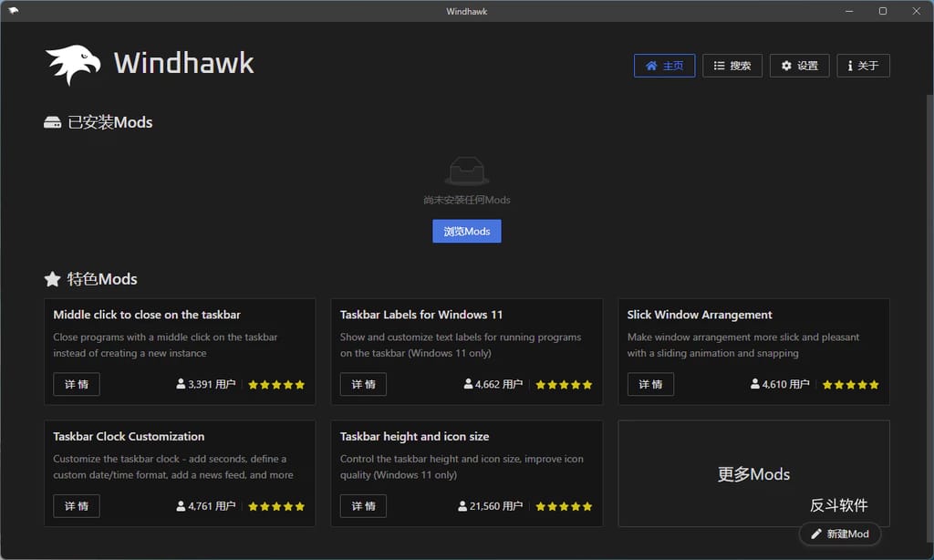The width and height of the screenshot is (934, 560).
Task: Open 详情 for Slick Window Arrangement
Action: pyautogui.click(x=650, y=384)
